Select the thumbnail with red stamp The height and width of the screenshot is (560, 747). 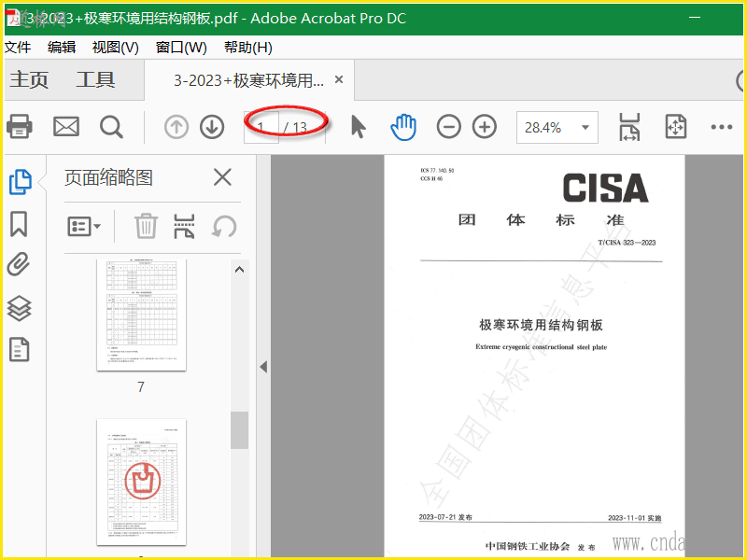tap(142, 482)
